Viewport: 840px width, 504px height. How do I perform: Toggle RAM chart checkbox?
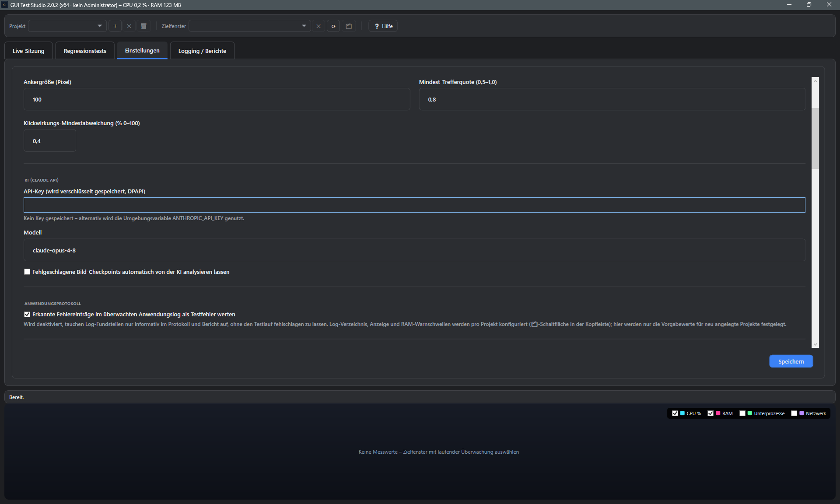[x=710, y=413]
